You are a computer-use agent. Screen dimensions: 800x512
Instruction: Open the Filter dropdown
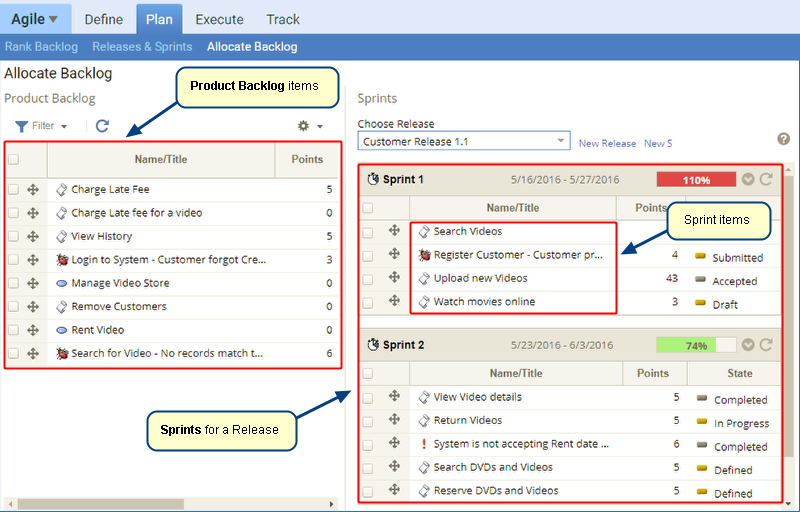pyautogui.click(x=41, y=126)
